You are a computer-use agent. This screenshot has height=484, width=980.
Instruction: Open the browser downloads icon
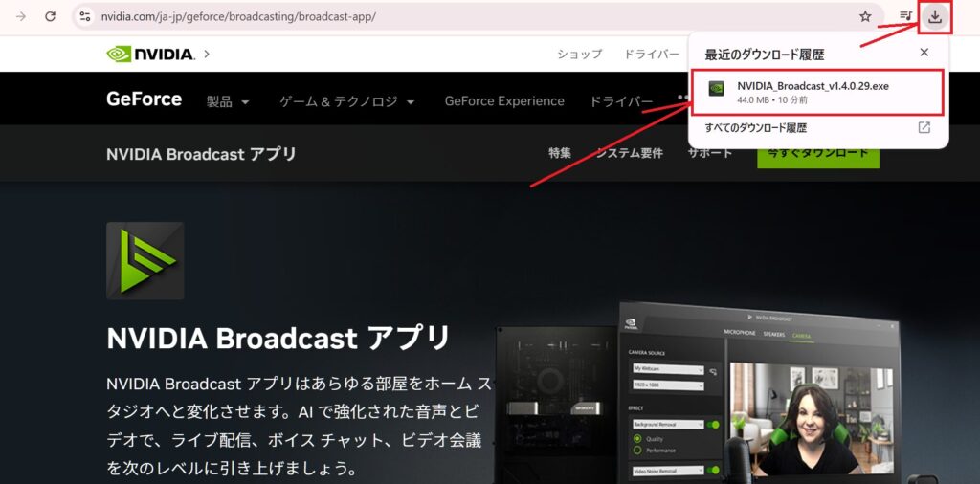click(x=934, y=17)
